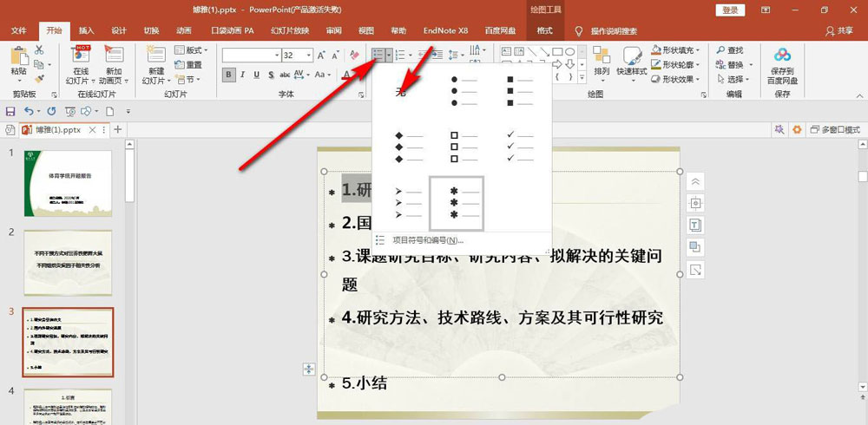Toggle Italic formatting button

click(x=242, y=75)
